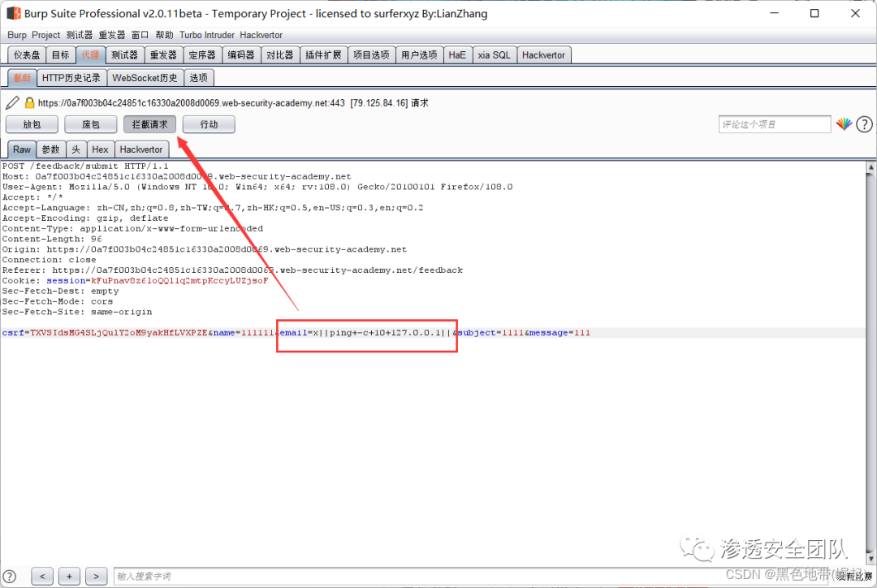Switch to the xia SQL tab
This screenshot has height=588, width=877.
[x=495, y=55]
